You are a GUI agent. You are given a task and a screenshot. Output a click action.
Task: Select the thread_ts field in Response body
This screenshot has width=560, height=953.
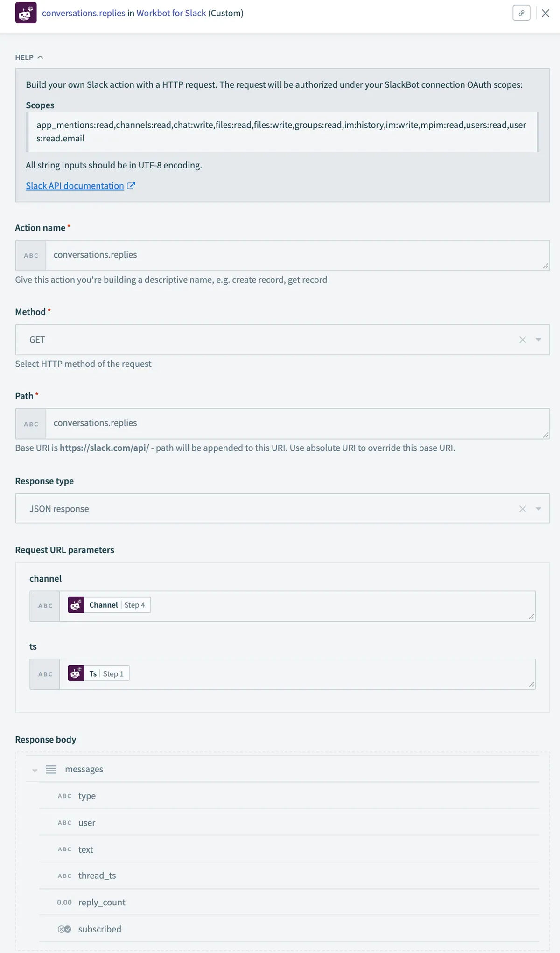click(97, 876)
